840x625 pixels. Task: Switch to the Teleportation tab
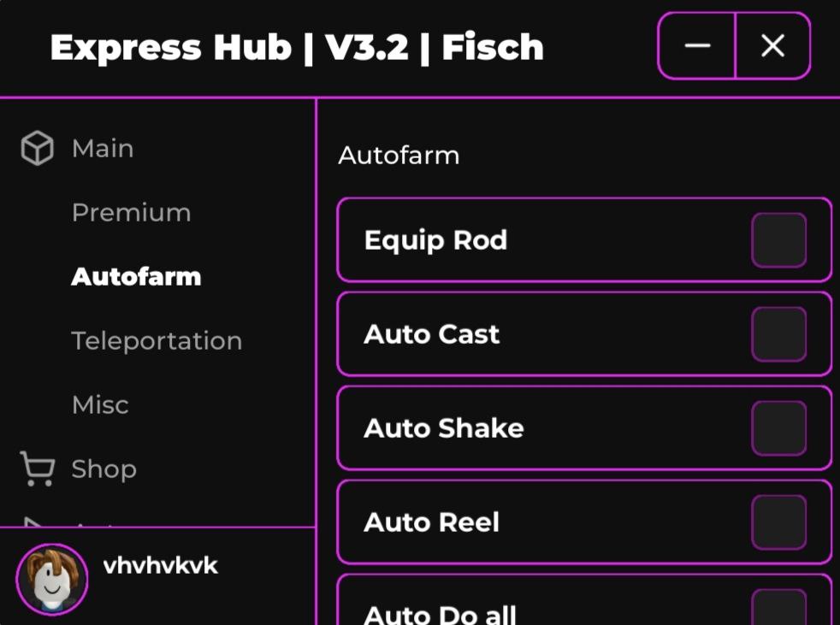pos(157,341)
